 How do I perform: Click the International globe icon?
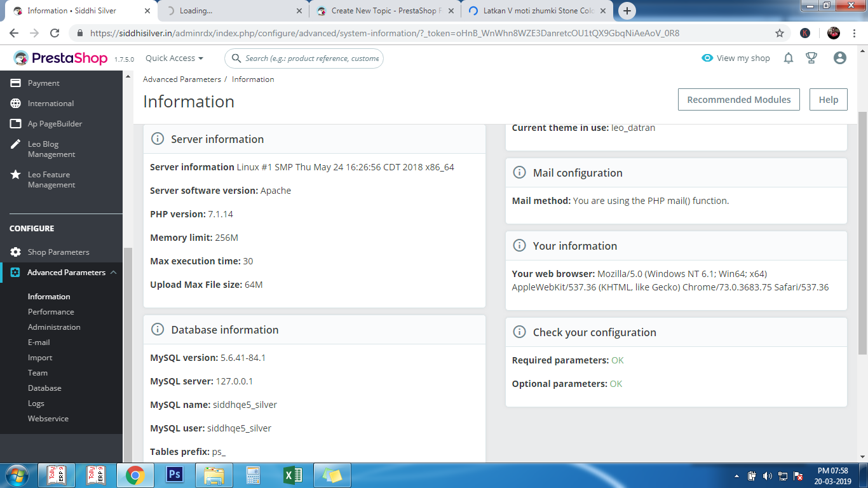point(16,104)
